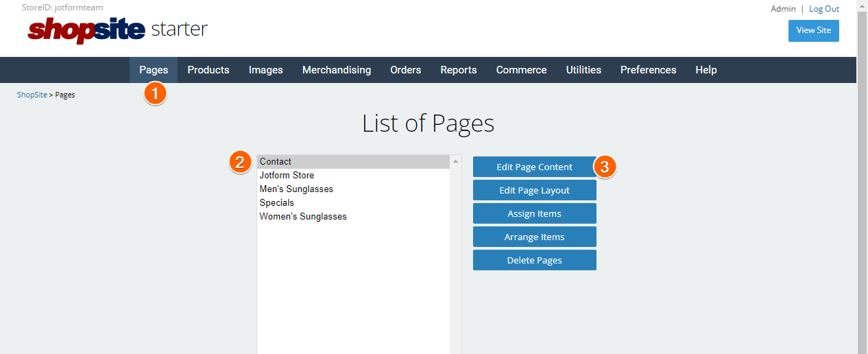Select Contact in the page list

point(276,162)
